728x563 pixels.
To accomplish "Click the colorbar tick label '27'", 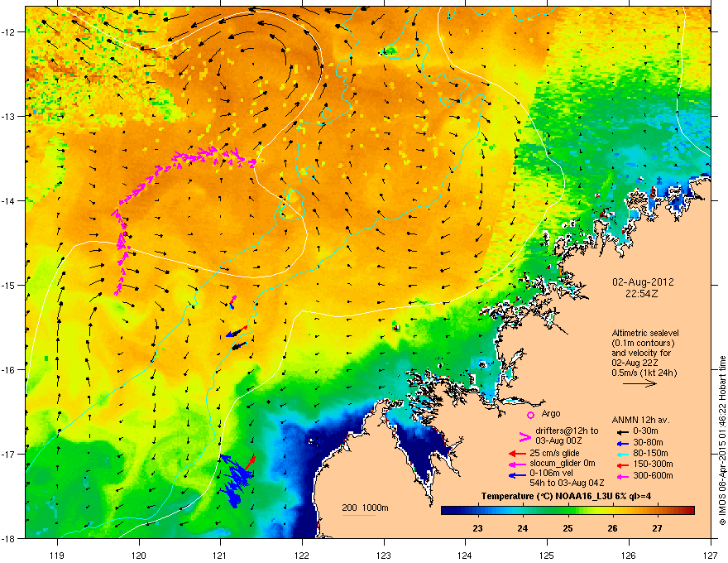I will tap(657, 528).
